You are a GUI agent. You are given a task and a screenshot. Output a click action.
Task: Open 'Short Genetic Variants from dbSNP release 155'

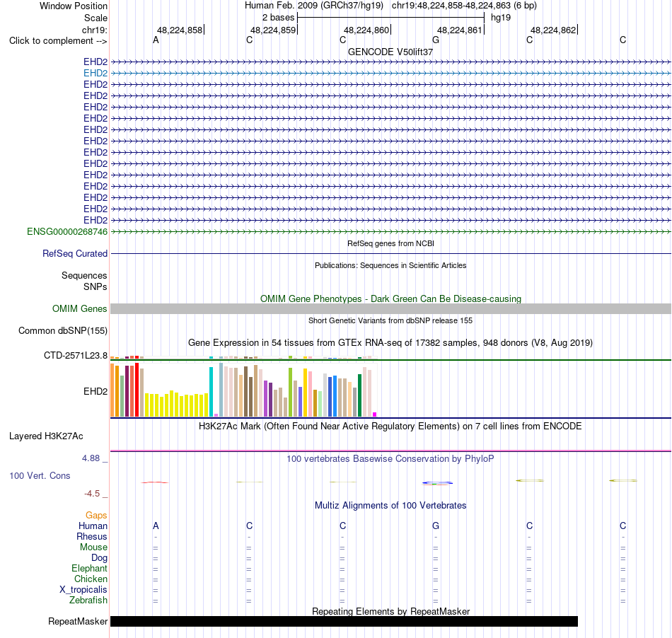[x=390, y=320]
